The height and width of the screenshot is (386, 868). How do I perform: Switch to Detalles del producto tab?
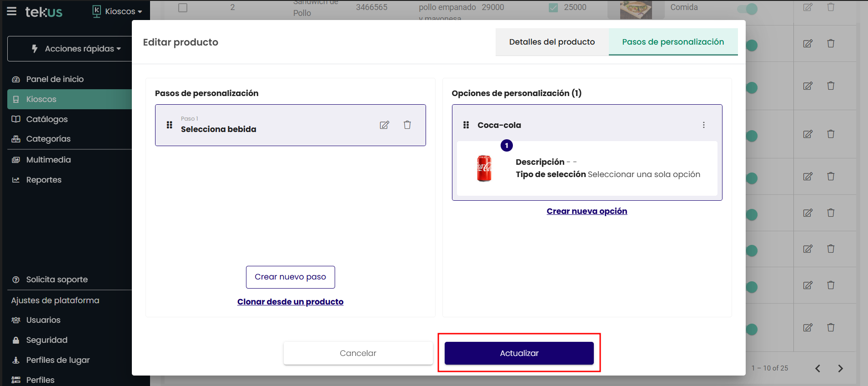(552, 42)
